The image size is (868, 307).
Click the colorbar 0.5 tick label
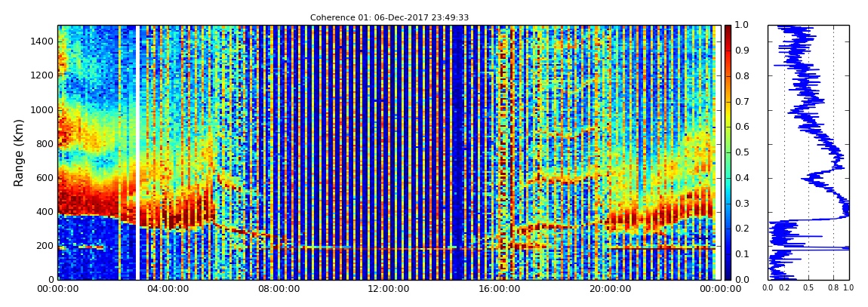point(740,152)
